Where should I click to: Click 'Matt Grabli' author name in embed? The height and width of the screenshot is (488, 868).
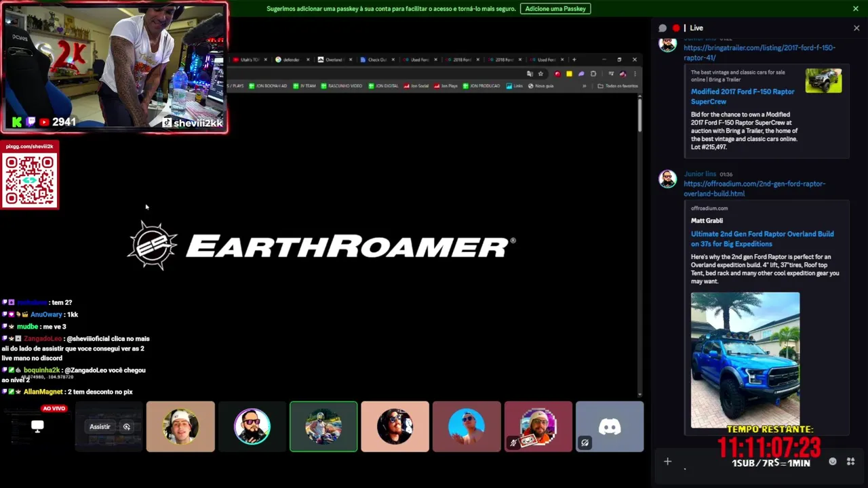[707, 220]
